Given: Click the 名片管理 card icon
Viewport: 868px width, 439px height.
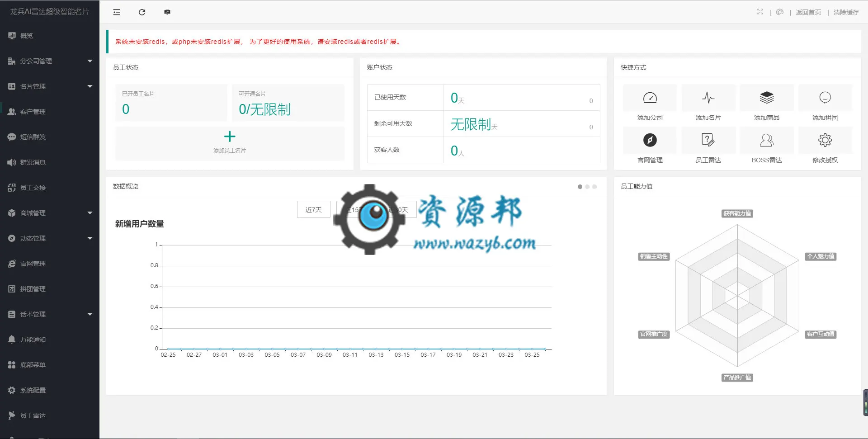Looking at the screenshot, I should (12, 86).
